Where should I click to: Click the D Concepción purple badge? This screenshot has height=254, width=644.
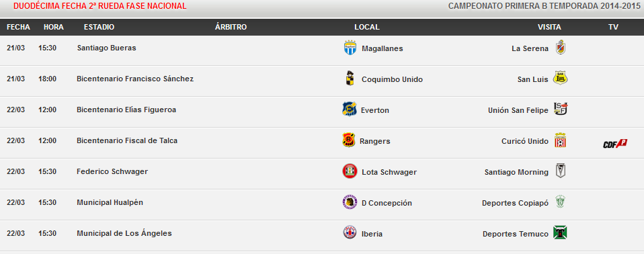point(350,202)
